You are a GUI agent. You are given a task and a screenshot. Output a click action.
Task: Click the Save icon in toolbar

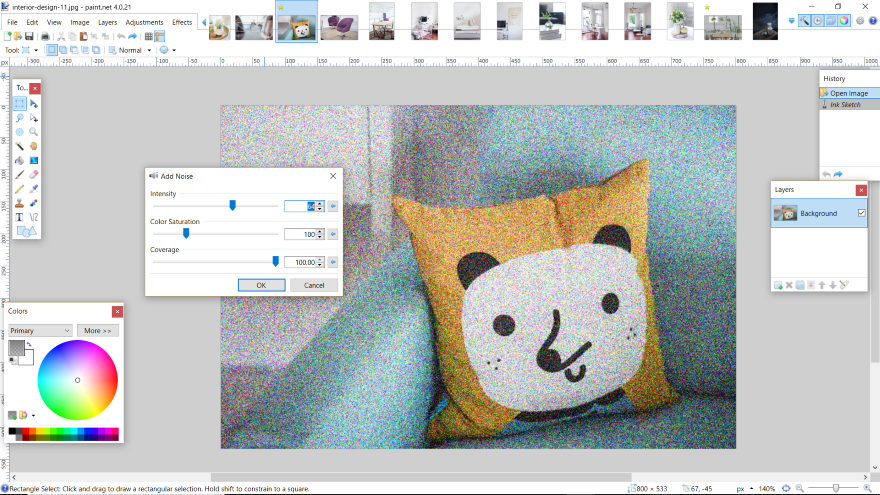tap(29, 36)
